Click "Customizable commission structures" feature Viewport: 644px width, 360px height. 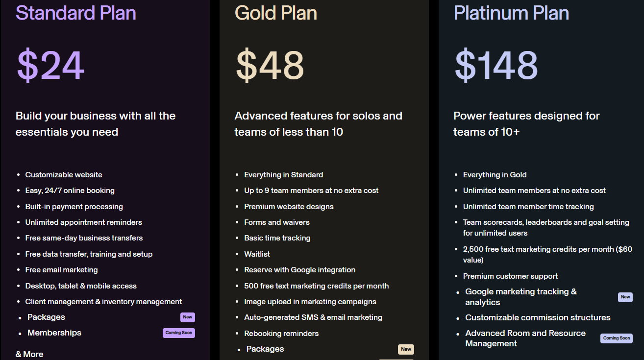(x=538, y=317)
